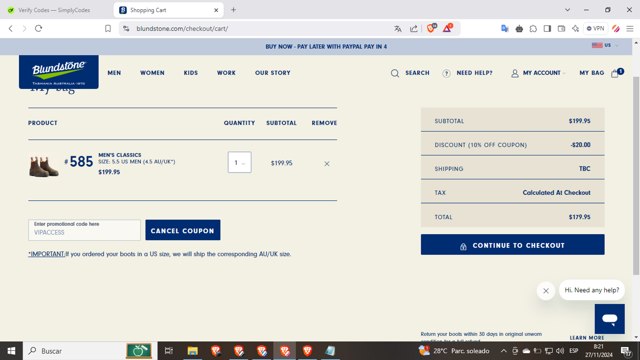Open the WOMEN menu
640x360 pixels.
point(152,73)
